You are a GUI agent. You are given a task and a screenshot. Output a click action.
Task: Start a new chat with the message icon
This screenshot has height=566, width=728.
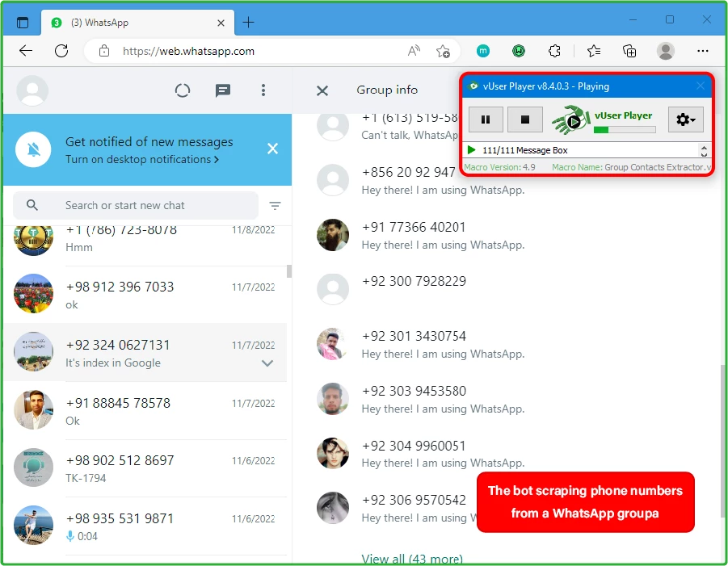coord(223,90)
